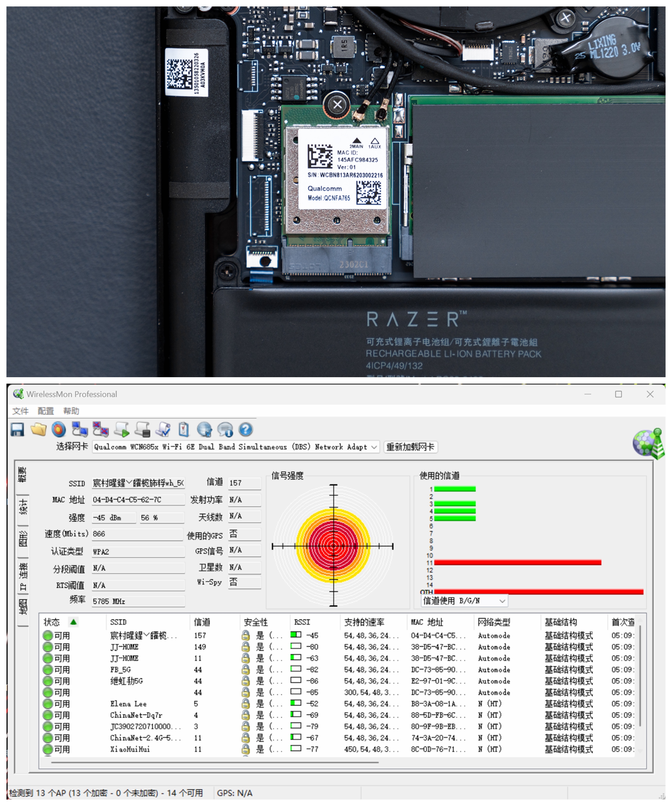
Task: Click the clipboard checklist toolbar icon
Action: coord(184,430)
